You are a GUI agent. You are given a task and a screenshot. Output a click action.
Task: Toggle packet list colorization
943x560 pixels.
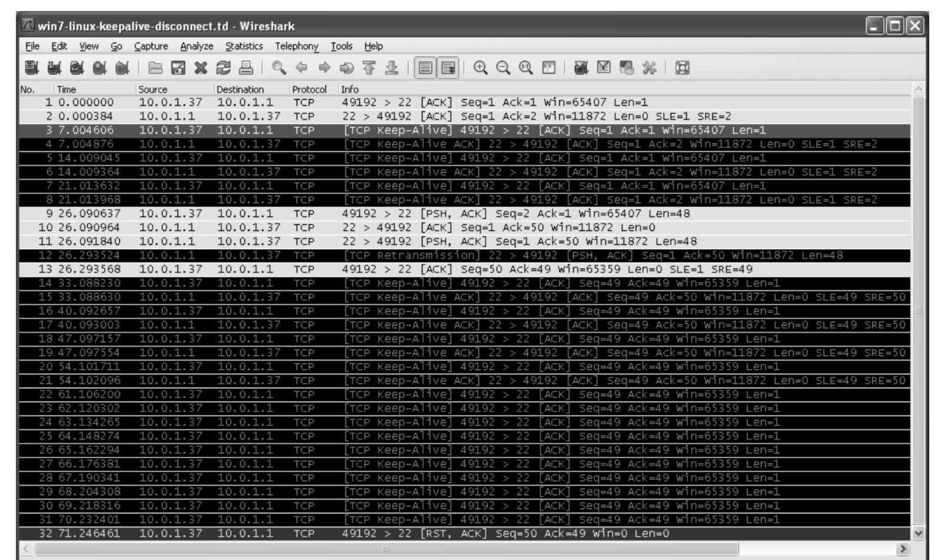point(425,68)
